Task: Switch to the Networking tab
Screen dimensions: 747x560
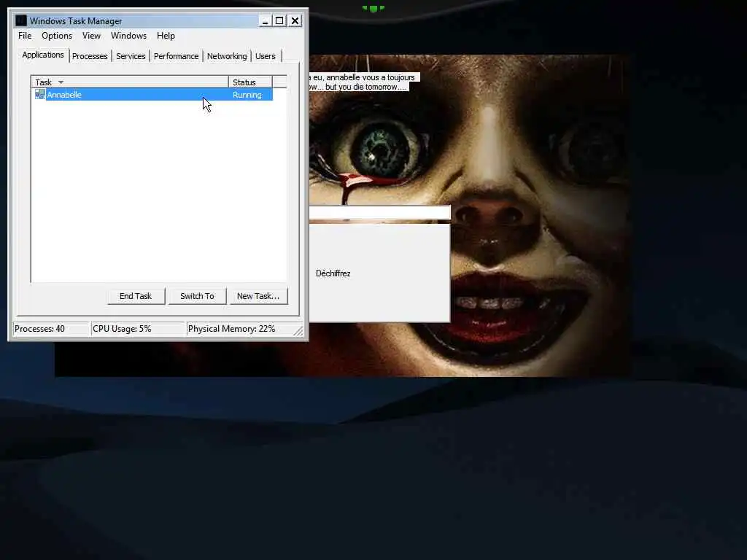Action: [227, 56]
